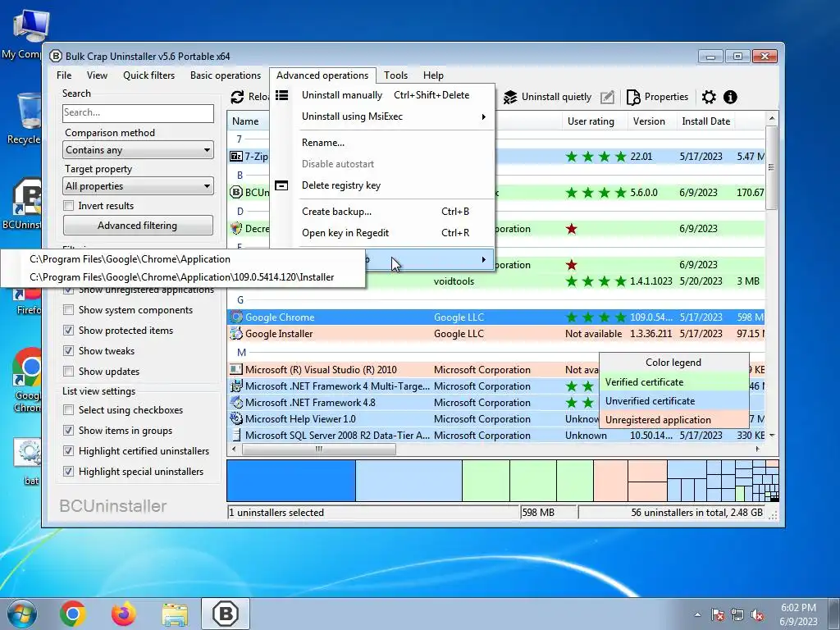Image resolution: width=840 pixels, height=630 pixels.
Task: Click the Delete registry key menu icon
Action: click(x=282, y=185)
